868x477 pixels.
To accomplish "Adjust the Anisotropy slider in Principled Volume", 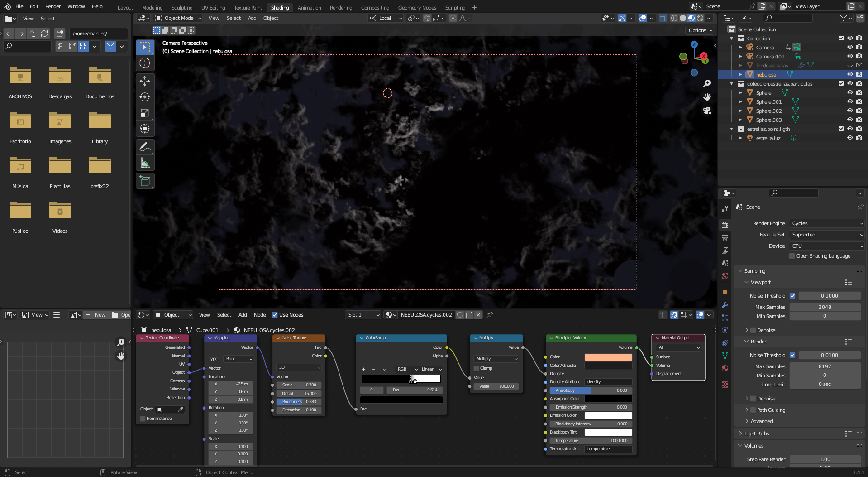I will click(x=591, y=390).
